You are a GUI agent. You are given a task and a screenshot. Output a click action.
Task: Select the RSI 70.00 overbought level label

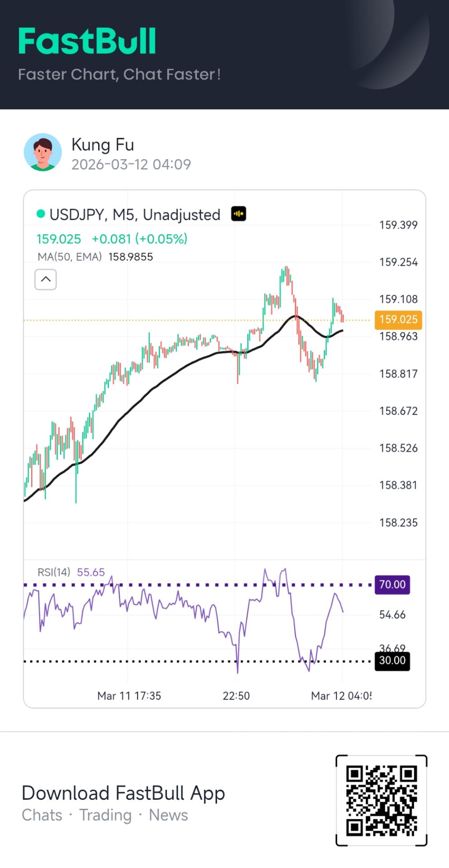392,585
